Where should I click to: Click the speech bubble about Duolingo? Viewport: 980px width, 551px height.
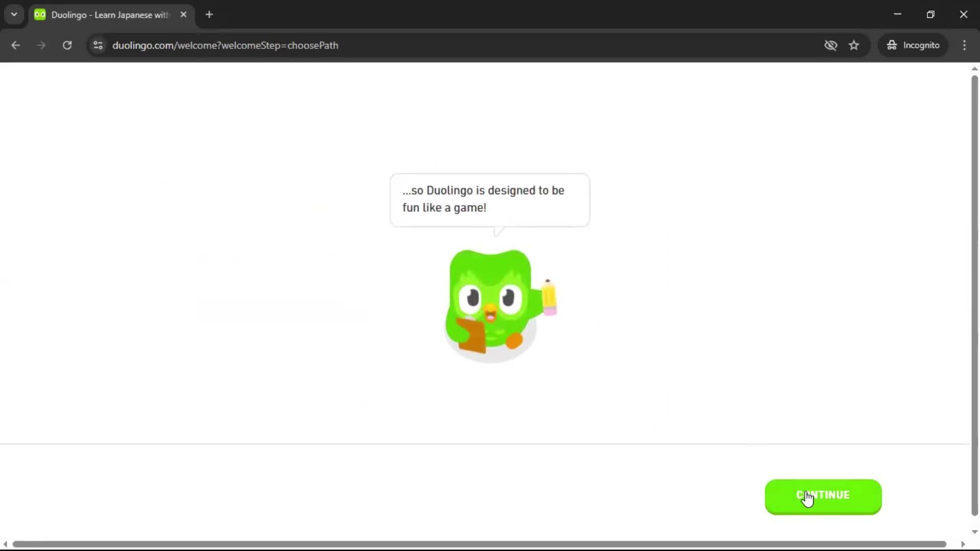pyautogui.click(x=489, y=199)
